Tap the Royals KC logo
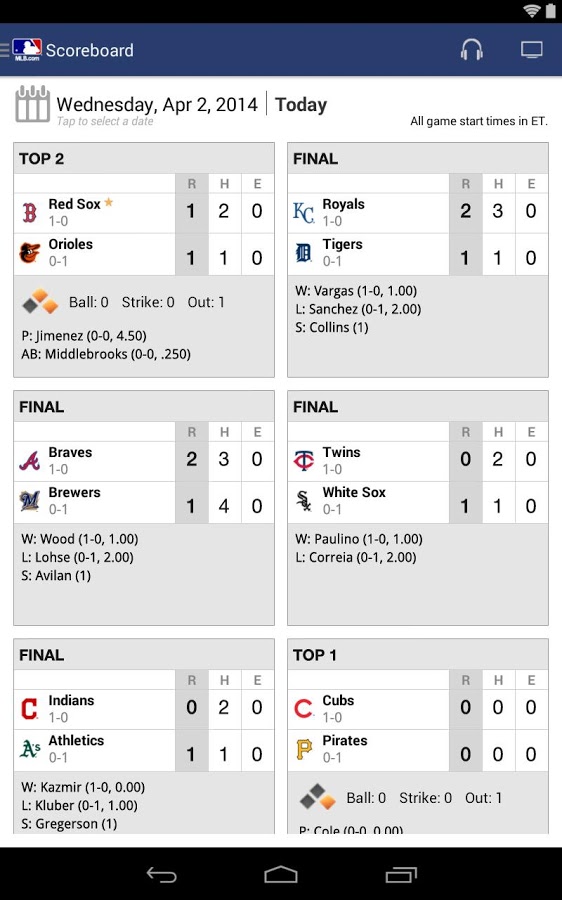Screen dimensions: 562x900 (304, 212)
